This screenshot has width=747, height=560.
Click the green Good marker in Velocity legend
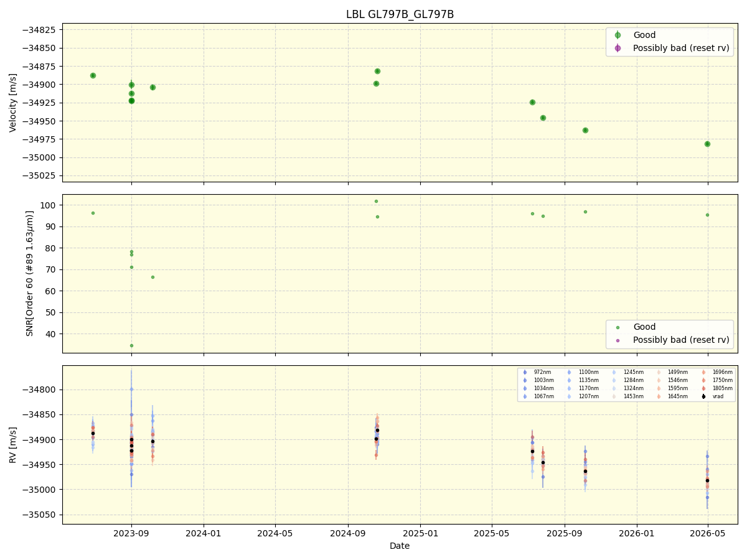(x=618, y=35)
